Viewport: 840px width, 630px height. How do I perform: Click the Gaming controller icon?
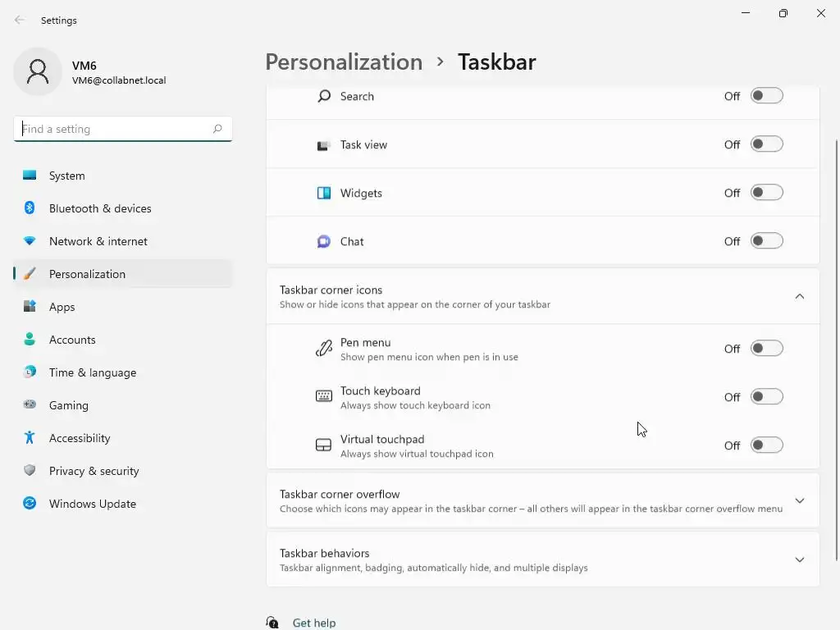[x=30, y=405]
